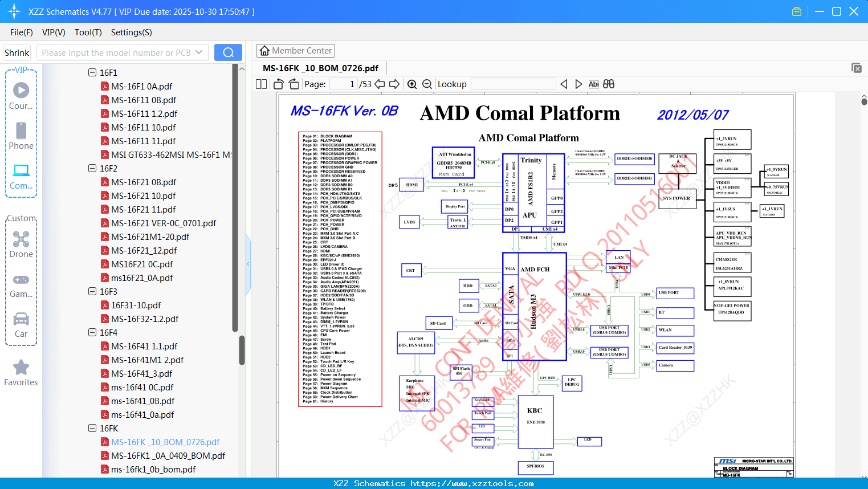
Task: Jump to previous lookup result triangle
Action: tap(564, 84)
